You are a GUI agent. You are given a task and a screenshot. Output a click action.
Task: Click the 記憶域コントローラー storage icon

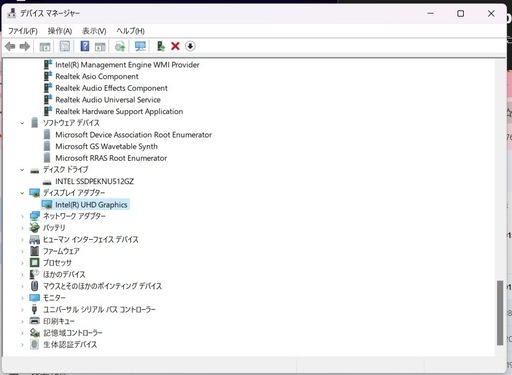tap(34, 333)
